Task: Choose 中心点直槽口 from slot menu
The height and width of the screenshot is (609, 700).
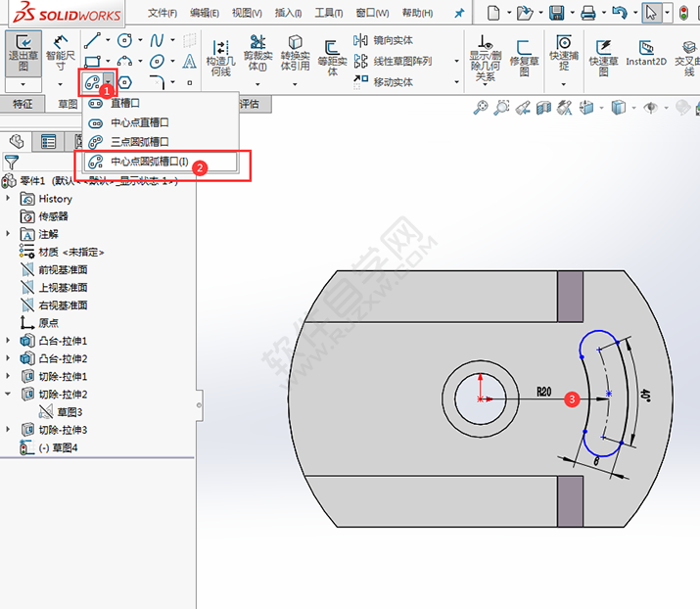Action: tap(161, 122)
